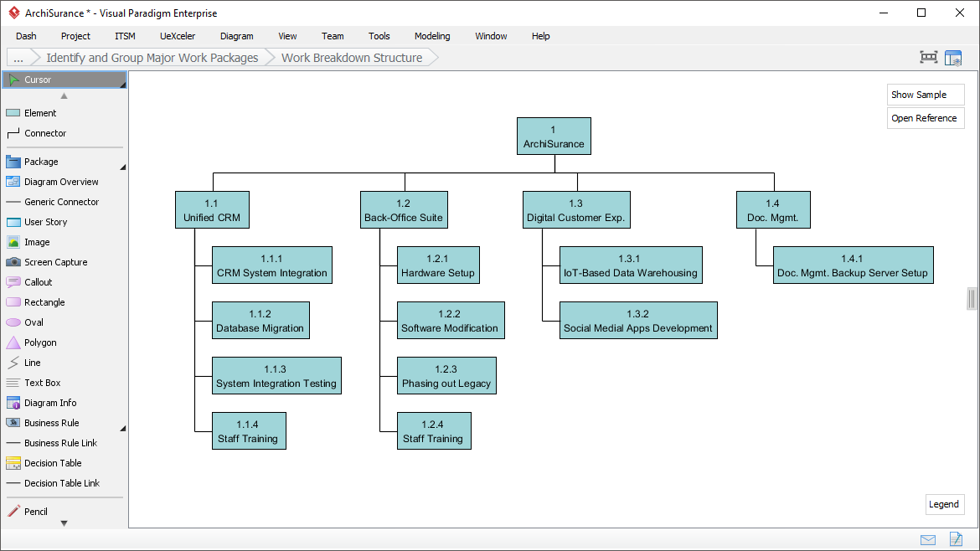Pick the Element tool from the palette
This screenshot has height=551, width=980.
[x=38, y=113]
